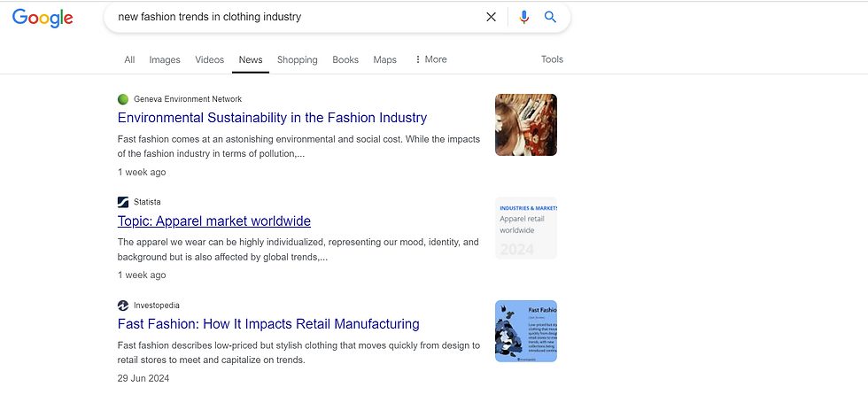Click the Statista apparel snippet text
The image size is (868, 395).
pos(298,250)
